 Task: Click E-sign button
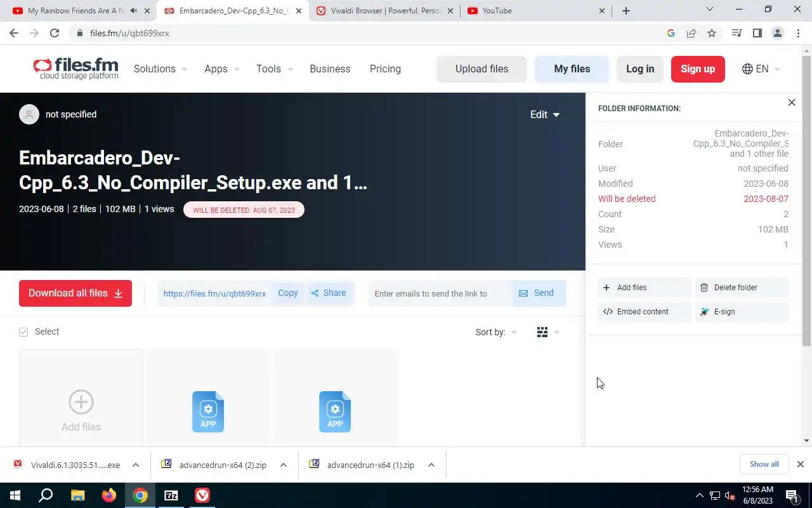pos(742,312)
